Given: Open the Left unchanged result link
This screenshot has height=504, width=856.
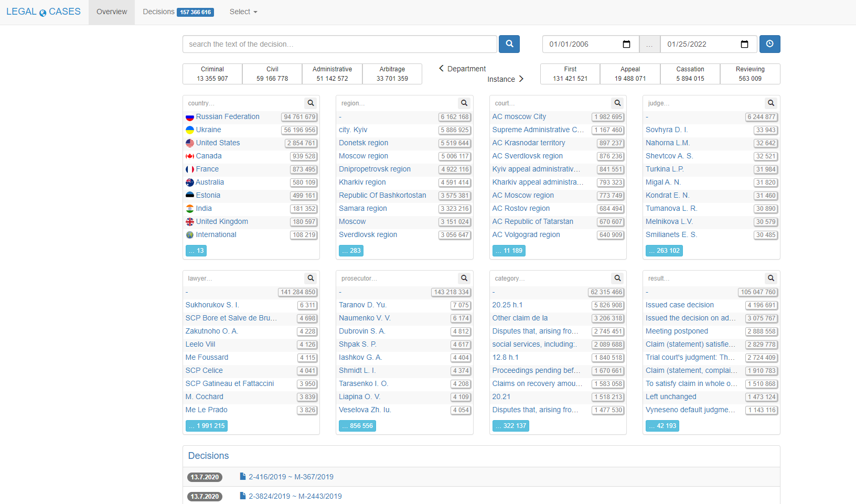Looking at the screenshot, I should 671,396.
